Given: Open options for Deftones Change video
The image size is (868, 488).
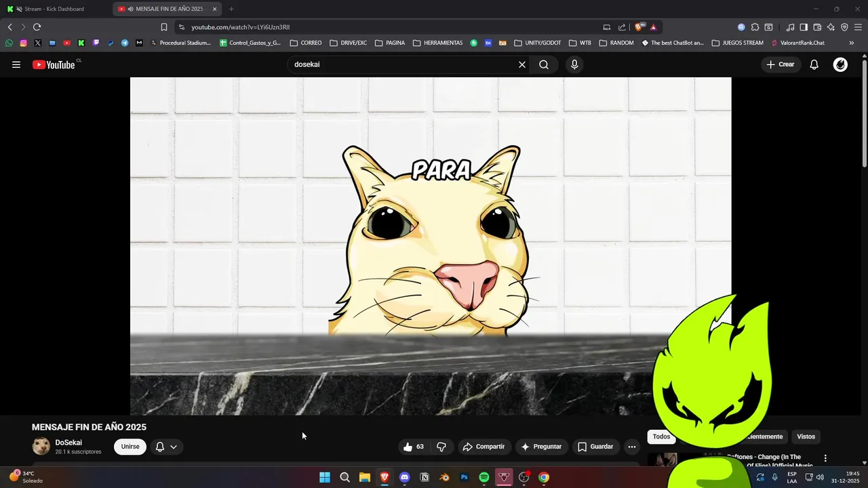Looking at the screenshot, I should coord(825,458).
